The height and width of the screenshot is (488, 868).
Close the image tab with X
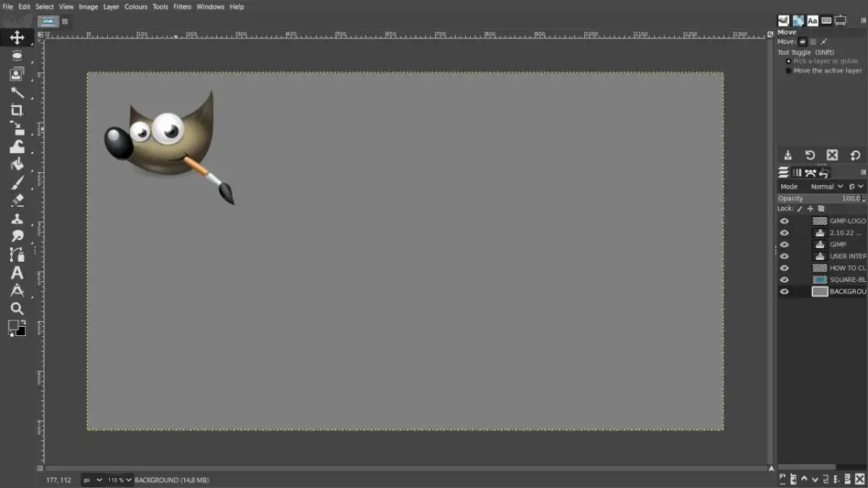[64, 22]
